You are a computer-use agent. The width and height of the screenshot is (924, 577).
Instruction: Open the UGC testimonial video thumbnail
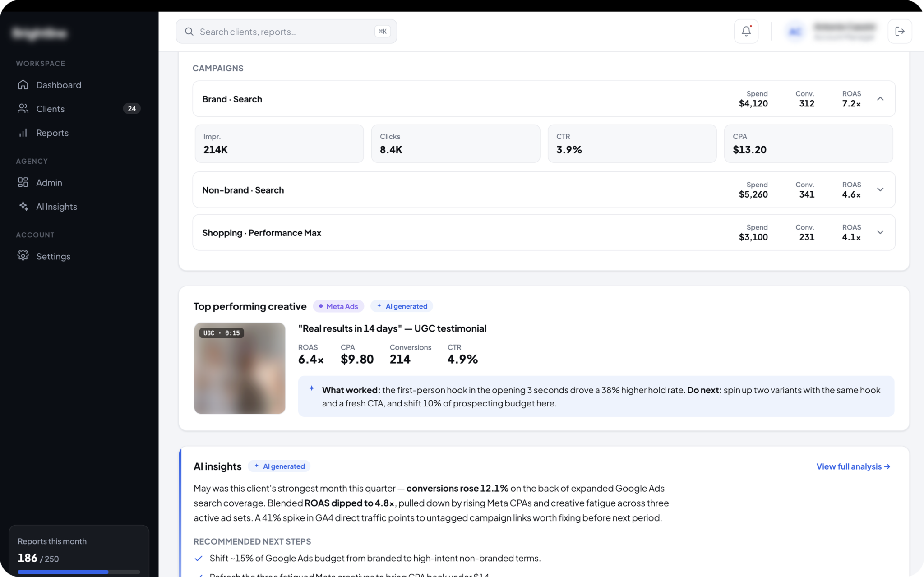tap(240, 368)
